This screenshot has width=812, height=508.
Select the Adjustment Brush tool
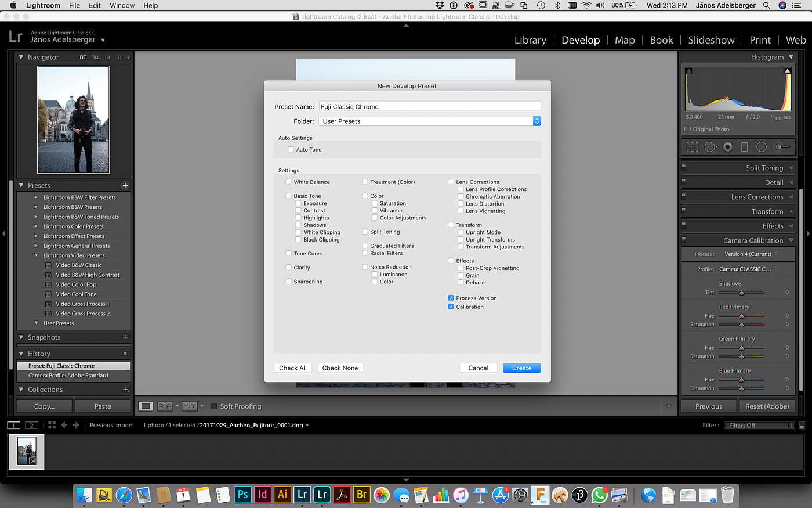(x=783, y=147)
